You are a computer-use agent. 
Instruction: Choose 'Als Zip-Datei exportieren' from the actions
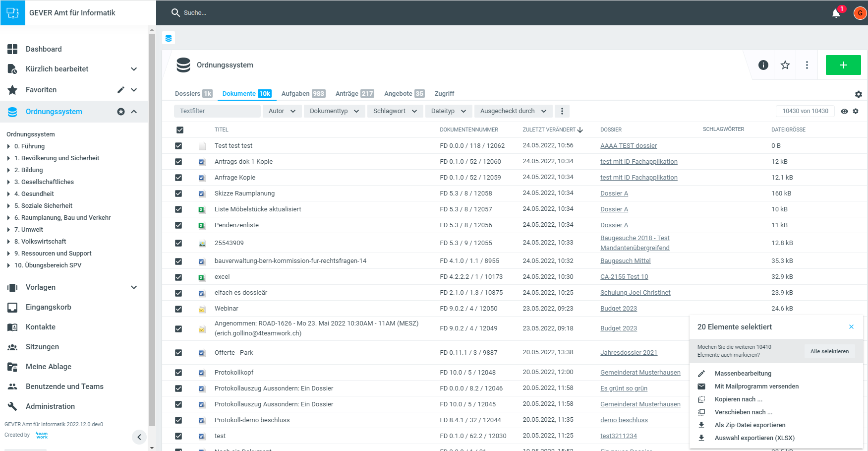coord(750,425)
